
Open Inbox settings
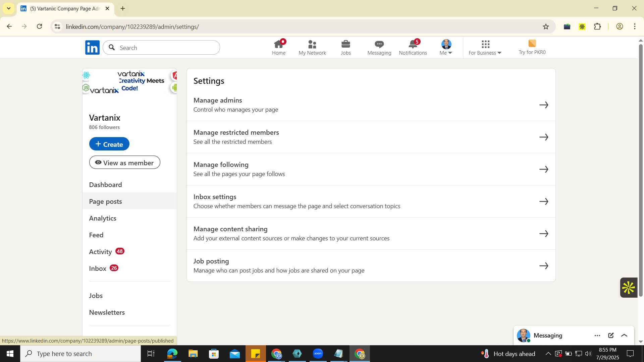[x=371, y=201]
